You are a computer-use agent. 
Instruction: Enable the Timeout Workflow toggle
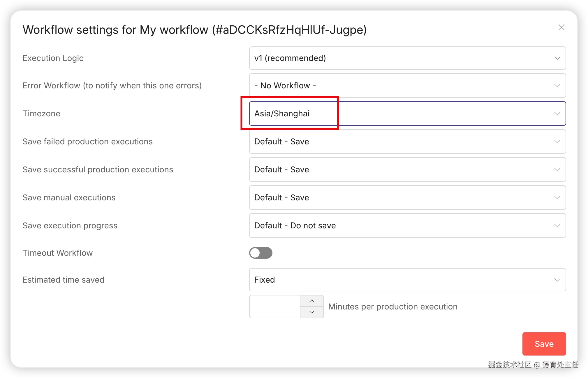(x=260, y=253)
